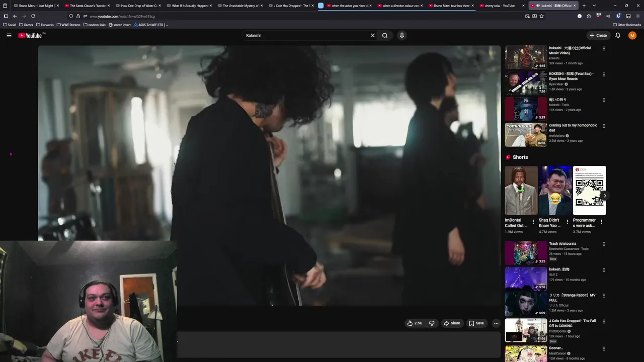Go to the YouTube home logo
The height and width of the screenshot is (362, 644).
(30, 35)
